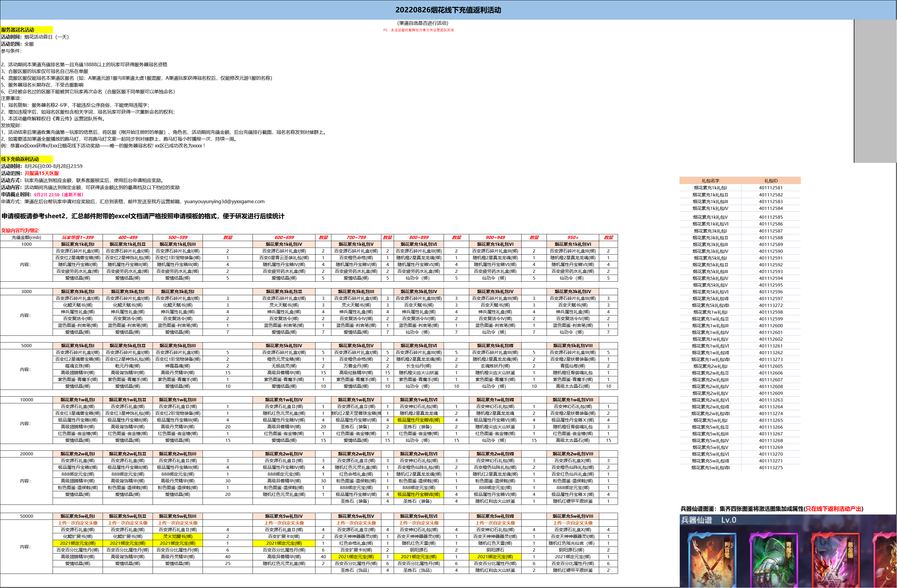Click column header 500~599
Viewport: 897px width, 588px height.
coord(178,238)
